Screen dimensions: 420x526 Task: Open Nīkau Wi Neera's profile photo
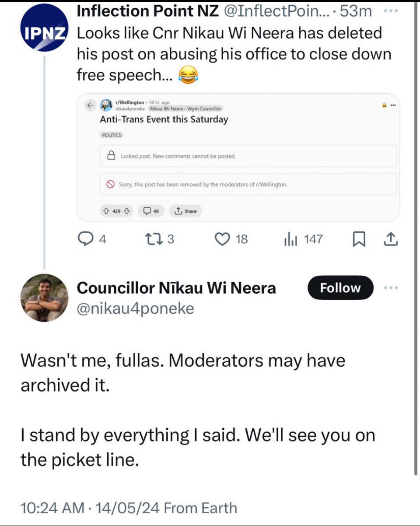[44, 298]
